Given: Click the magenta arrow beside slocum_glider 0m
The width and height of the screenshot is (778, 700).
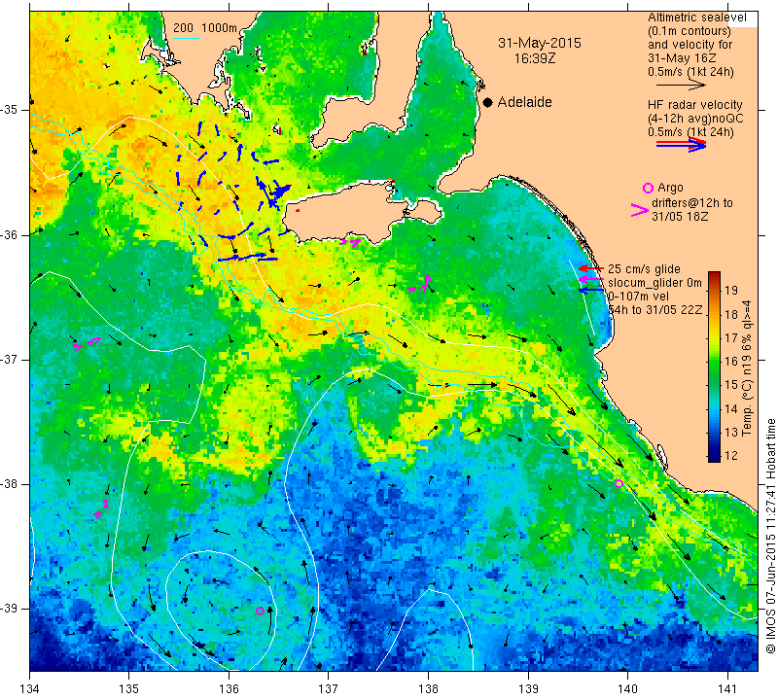Looking at the screenshot, I should [x=591, y=280].
